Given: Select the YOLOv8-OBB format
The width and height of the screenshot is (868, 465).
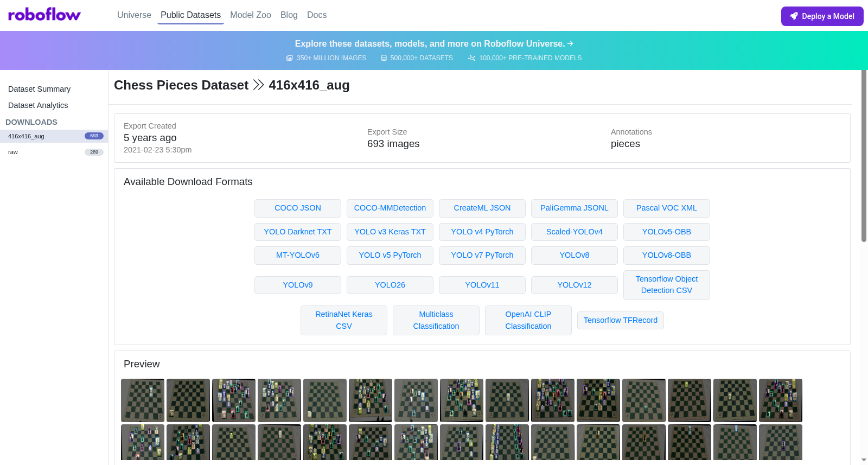Looking at the screenshot, I should (x=667, y=256).
